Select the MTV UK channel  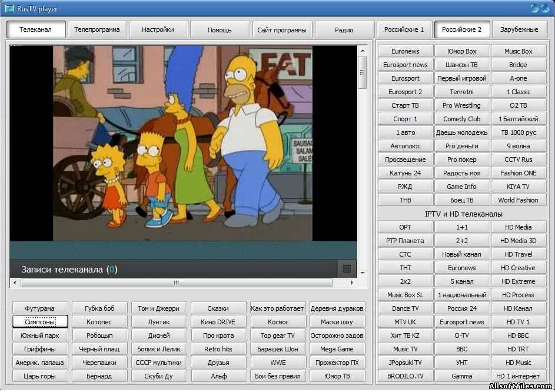[406, 321]
